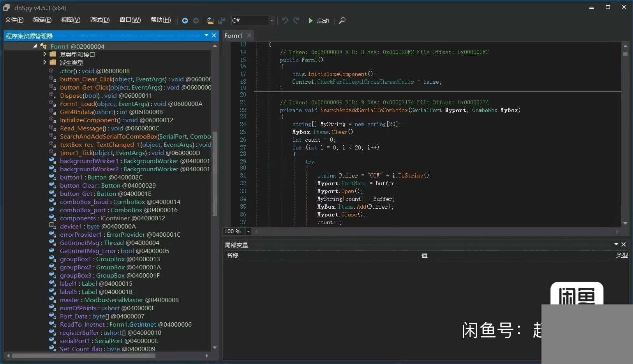Click the tree panel vertical scrollbar thumb
Image resolution: width=633 pixels, height=364 pixels.
(x=215, y=174)
